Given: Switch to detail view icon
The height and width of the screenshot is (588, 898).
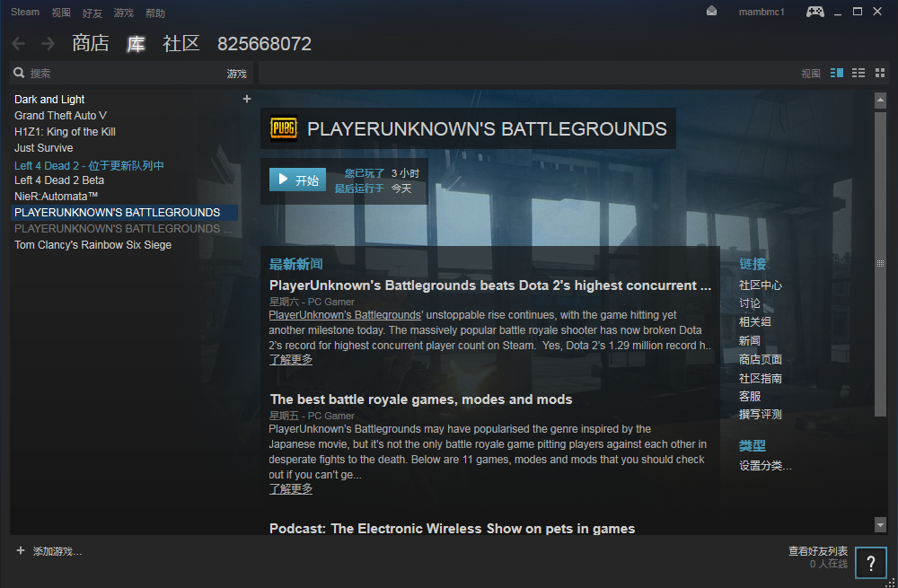Looking at the screenshot, I should [837, 73].
